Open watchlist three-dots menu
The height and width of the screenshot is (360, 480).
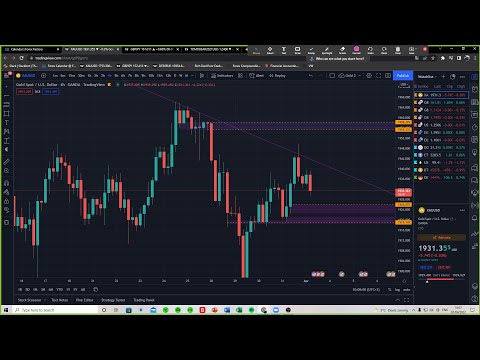pyautogui.click(x=462, y=77)
